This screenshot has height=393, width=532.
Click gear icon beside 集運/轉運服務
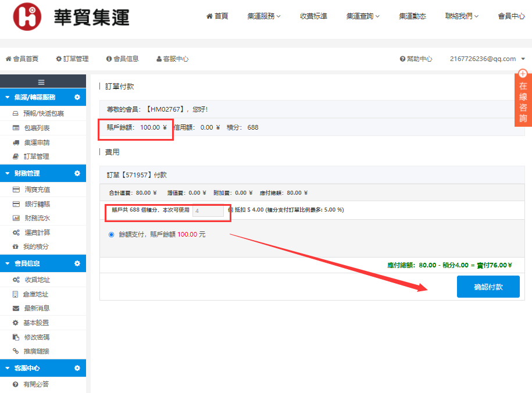77,97
